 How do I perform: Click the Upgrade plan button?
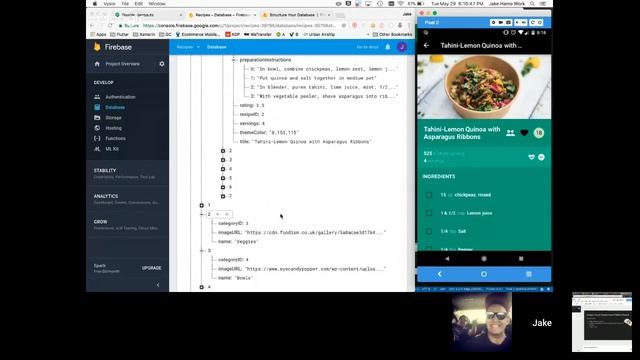pos(151,268)
